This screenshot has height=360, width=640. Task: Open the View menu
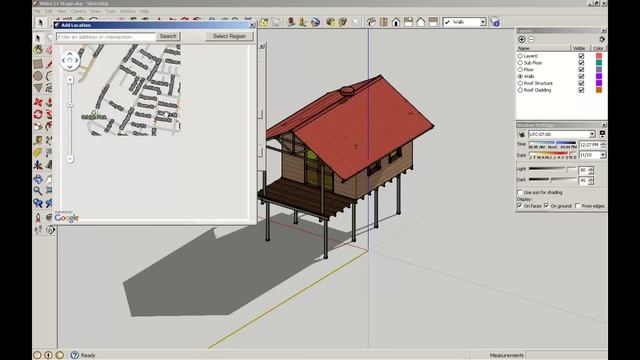[62, 11]
